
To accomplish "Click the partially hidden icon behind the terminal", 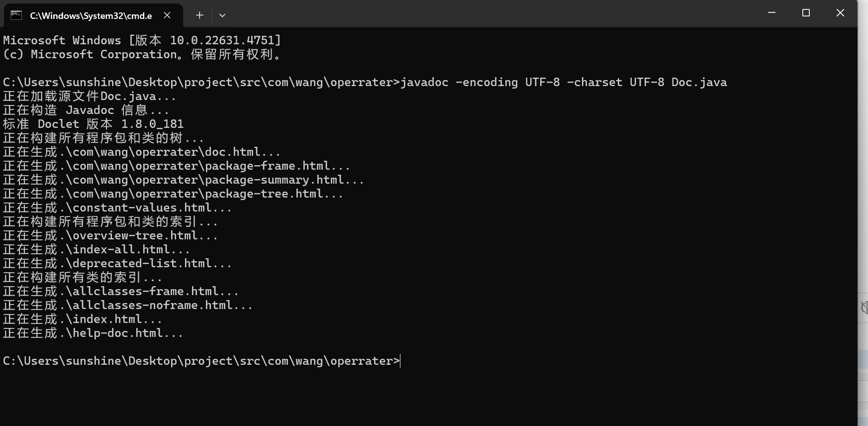I will 864,308.
